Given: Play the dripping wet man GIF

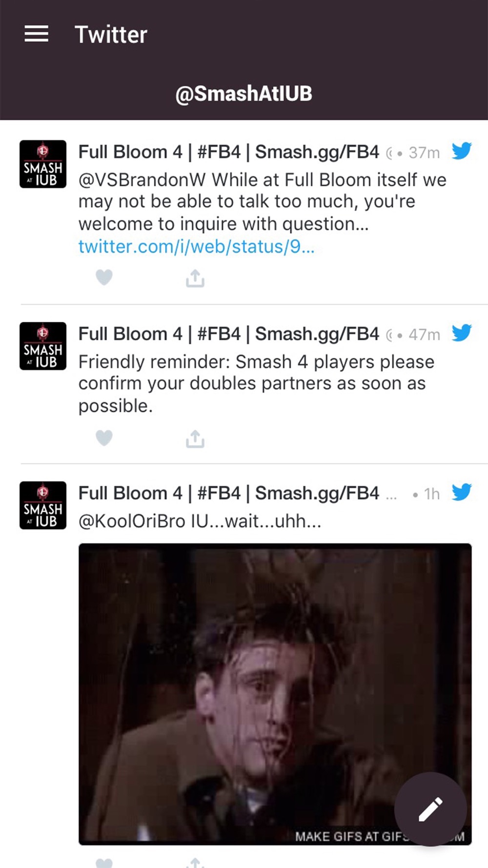Looking at the screenshot, I should pyautogui.click(x=275, y=694).
